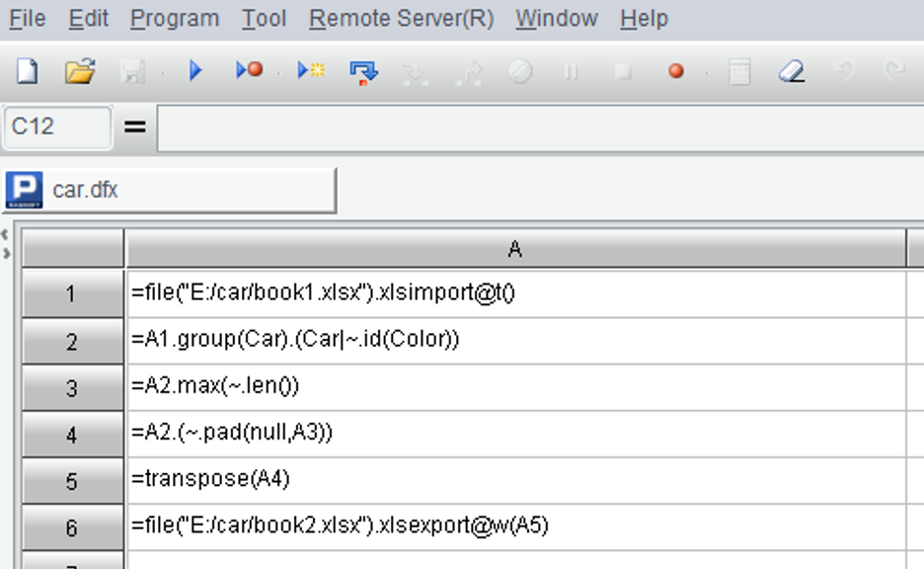Click the New file icon

pos(28,71)
